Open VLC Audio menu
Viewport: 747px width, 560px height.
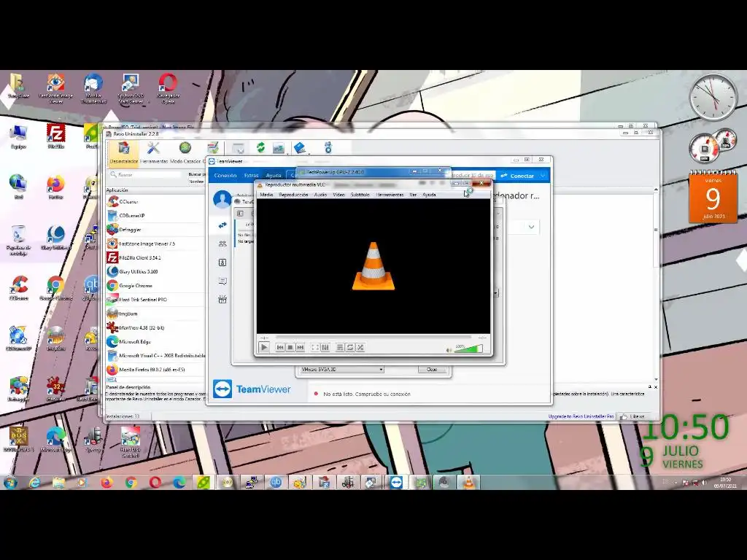click(321, 195)
